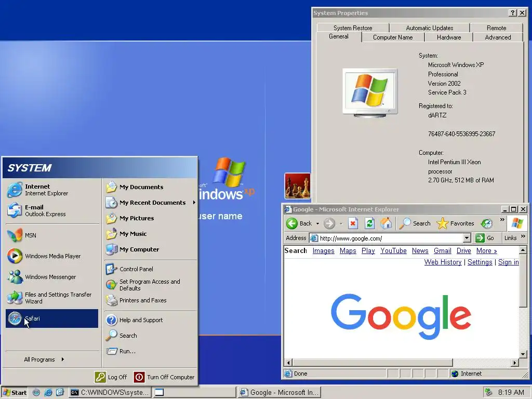Open the address bar dropdown list

pyautogui.click(x=467, y=238)
